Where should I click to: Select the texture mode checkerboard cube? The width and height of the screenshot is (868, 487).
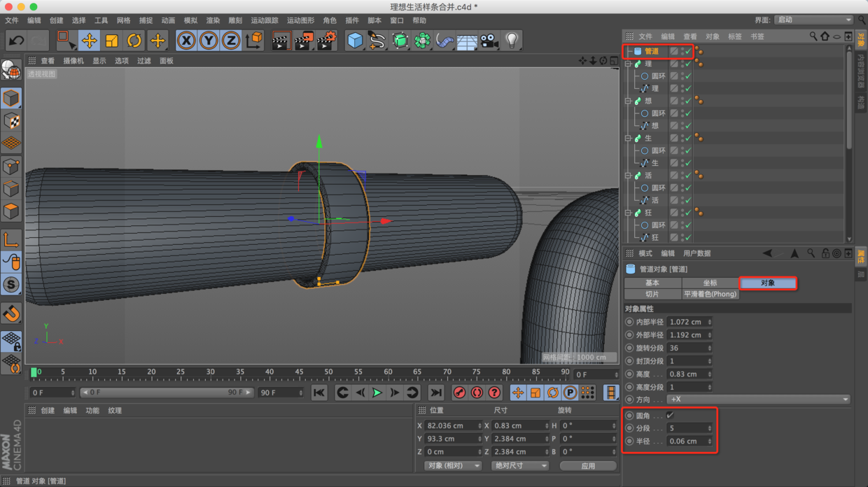11,120
